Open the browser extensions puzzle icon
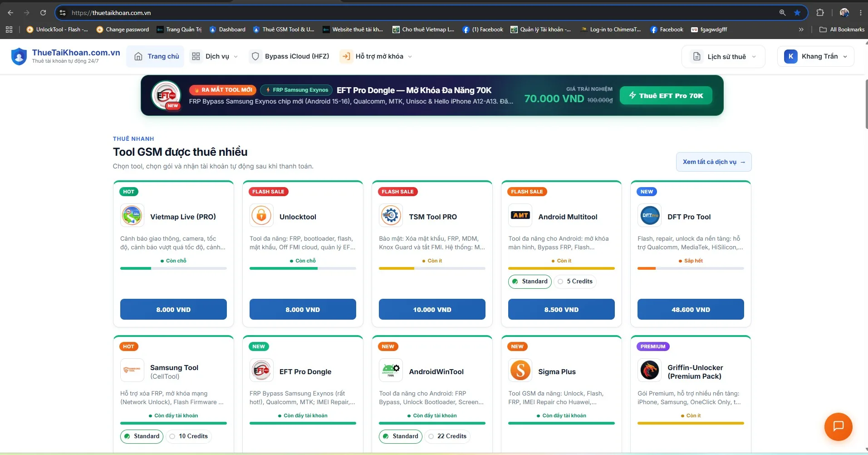 (820, 13)
